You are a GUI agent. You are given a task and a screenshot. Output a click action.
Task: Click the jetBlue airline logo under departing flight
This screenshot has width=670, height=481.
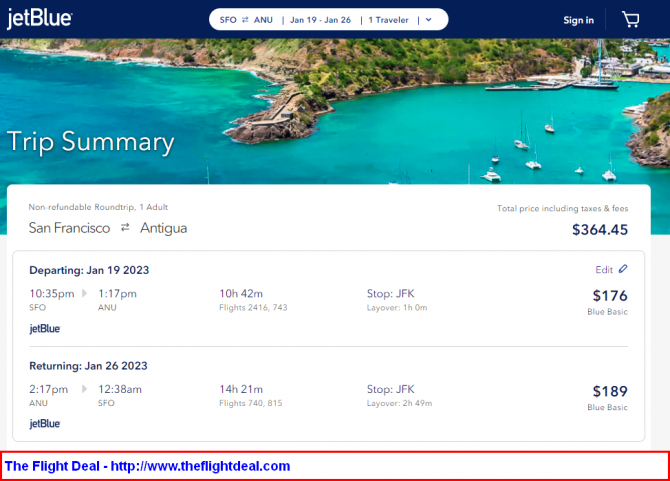[x=45, y=328]
